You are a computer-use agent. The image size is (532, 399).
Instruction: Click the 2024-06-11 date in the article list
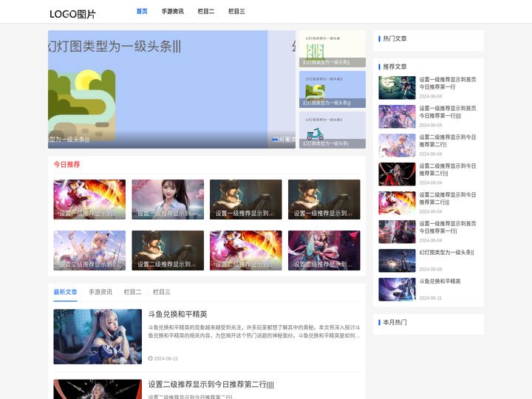[166, 358]
